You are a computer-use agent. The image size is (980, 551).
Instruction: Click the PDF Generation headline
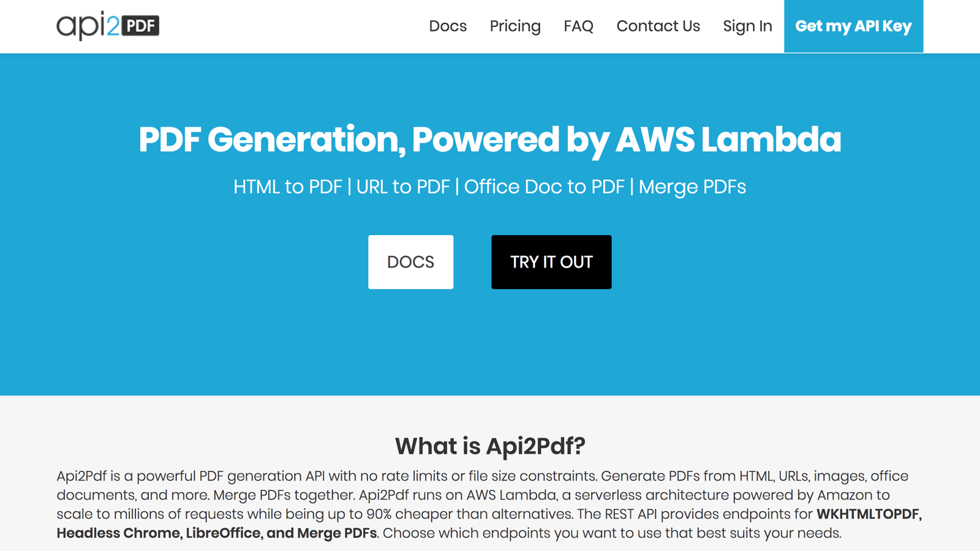(490, 140)
